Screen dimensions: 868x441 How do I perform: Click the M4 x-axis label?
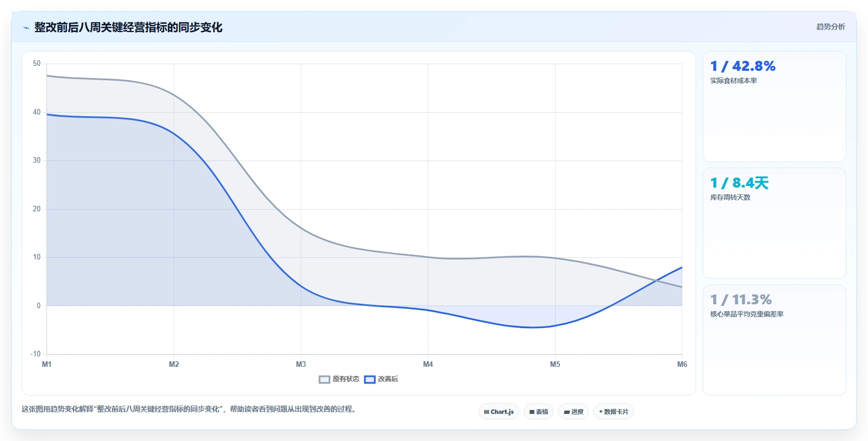pos(428,364)
